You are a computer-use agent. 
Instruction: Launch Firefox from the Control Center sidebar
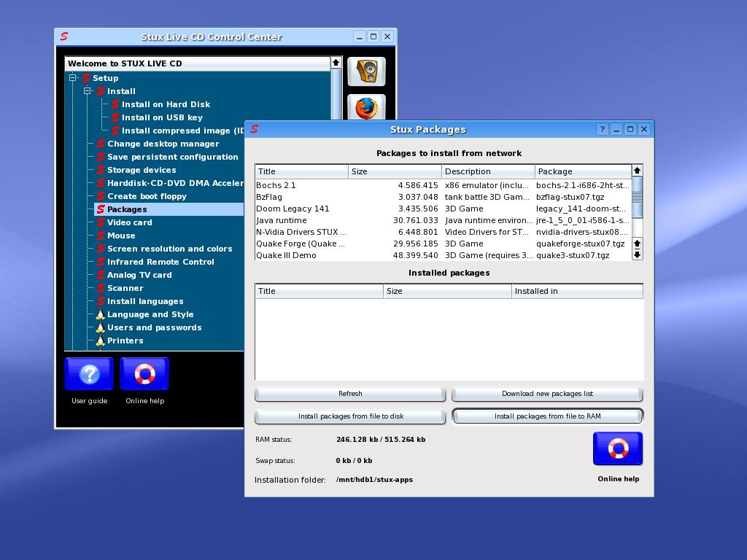click(366, 107)
